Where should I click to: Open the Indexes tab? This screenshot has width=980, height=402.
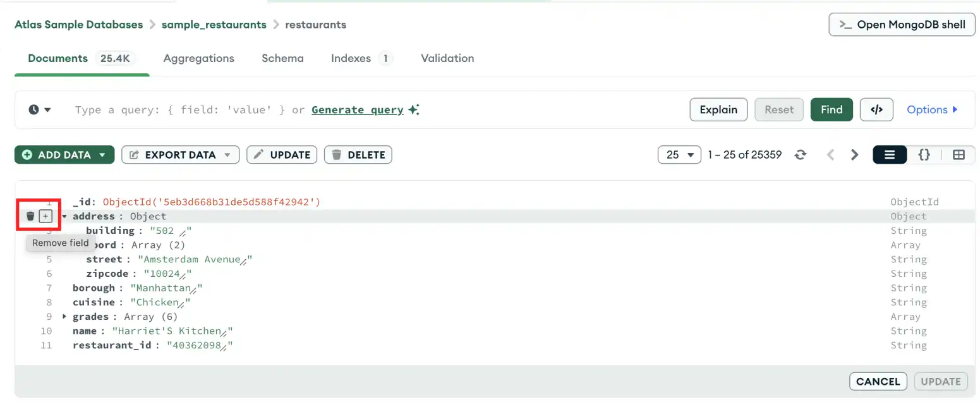tap(351, 58)
